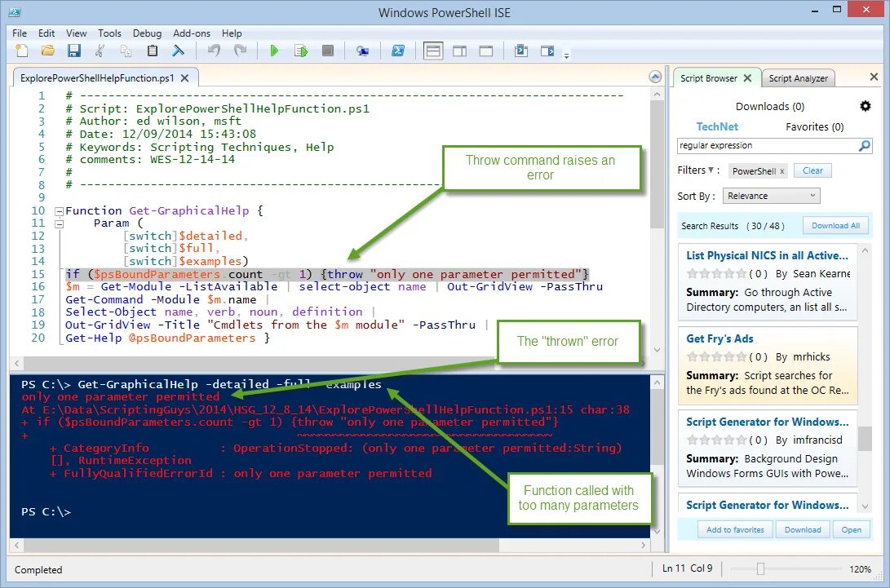Open the Edit menu
The width and height of the screenshot is (890, 588).
[x=46, y=33]
